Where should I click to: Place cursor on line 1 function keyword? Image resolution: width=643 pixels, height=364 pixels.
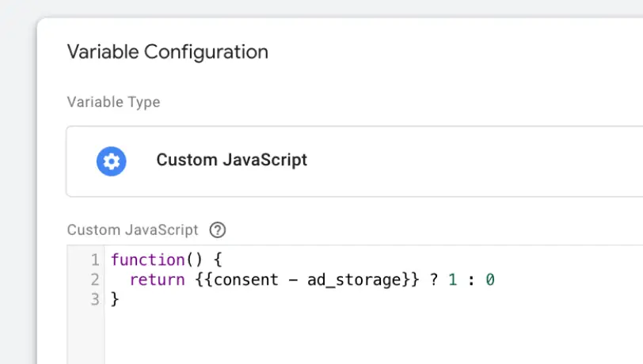[x=148, y=260]
